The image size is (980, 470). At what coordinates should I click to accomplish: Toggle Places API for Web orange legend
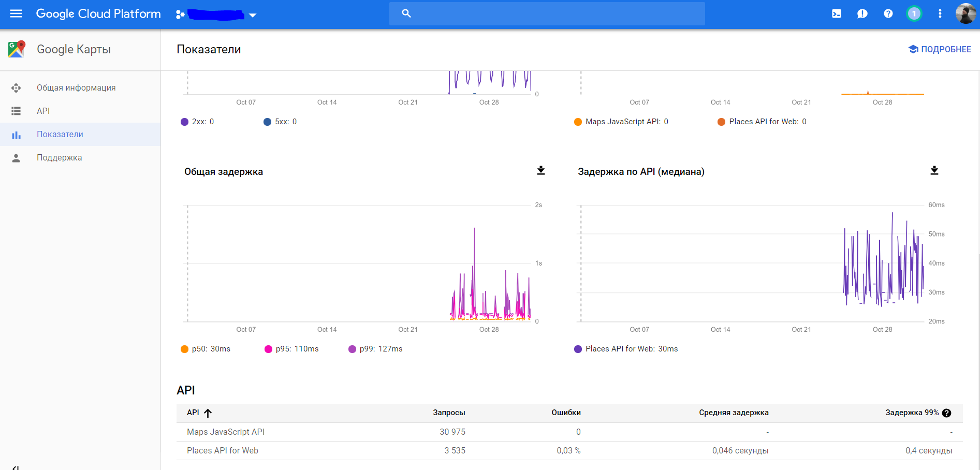(762, 122)
